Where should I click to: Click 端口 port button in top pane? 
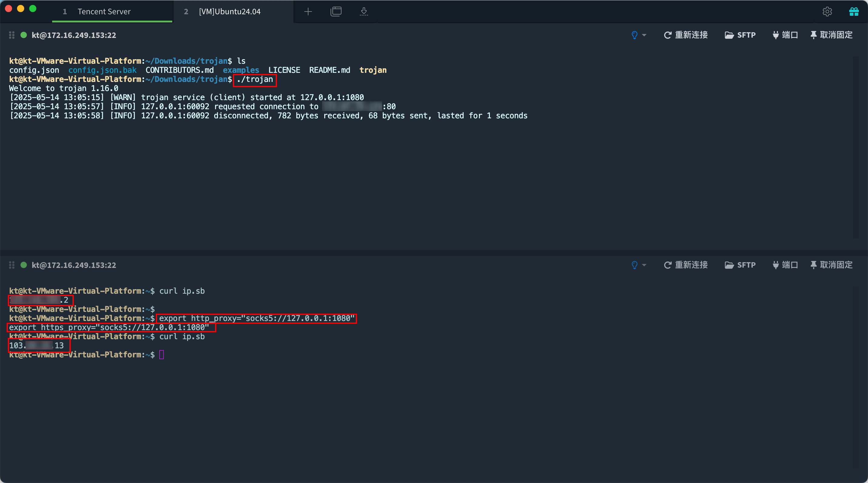pos(785,35)
